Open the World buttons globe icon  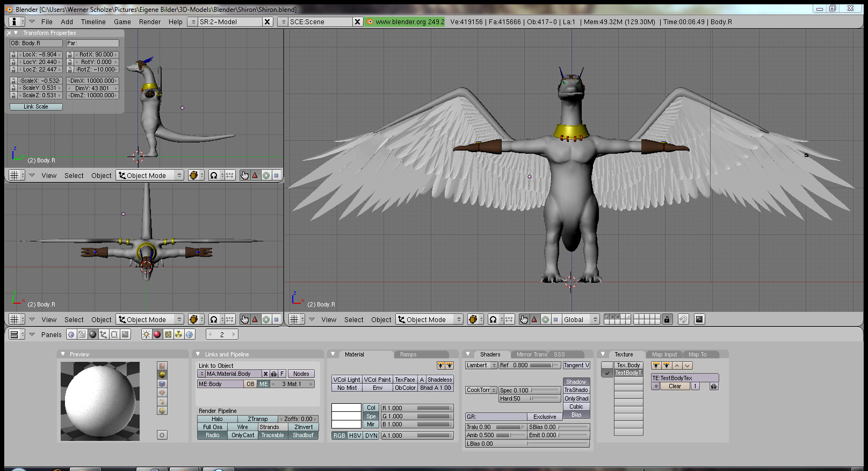pos(189,334)
